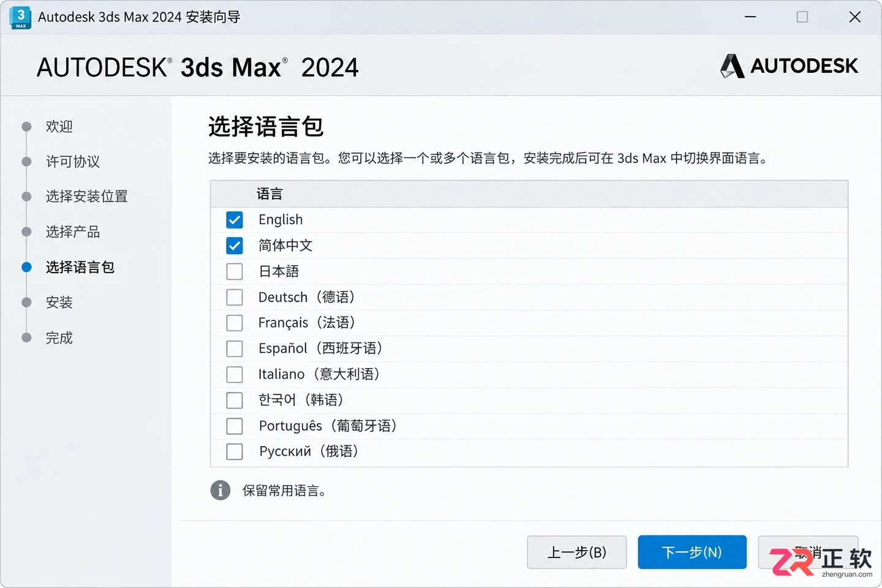
Task: Click the Français（法语）label text
Action: [307, 323]
